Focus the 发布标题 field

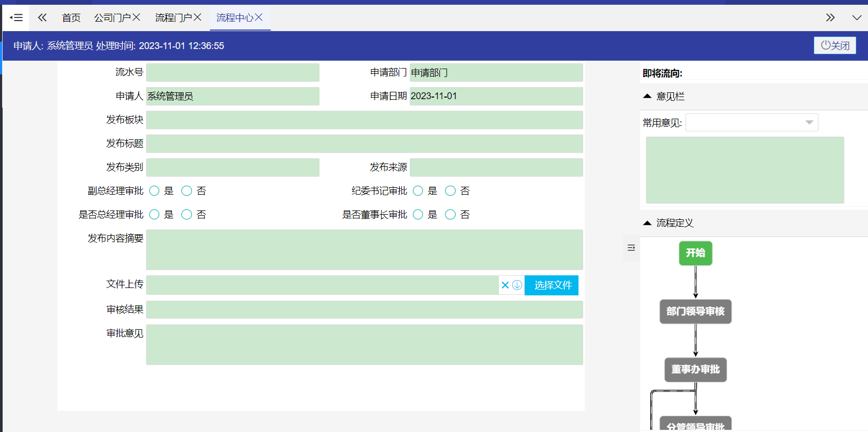tap(364, 143)
